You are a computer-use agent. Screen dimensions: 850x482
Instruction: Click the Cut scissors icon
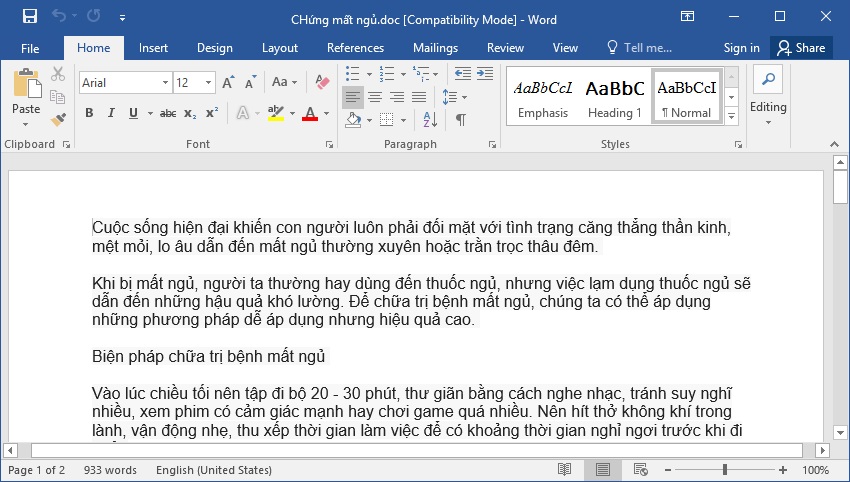pos(57,74)
